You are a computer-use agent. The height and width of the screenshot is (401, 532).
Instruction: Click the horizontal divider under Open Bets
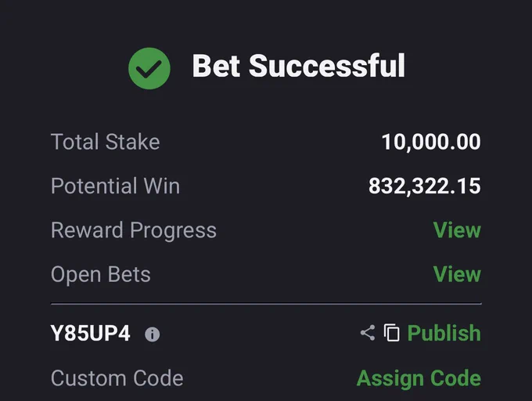[x=266, y=304]
